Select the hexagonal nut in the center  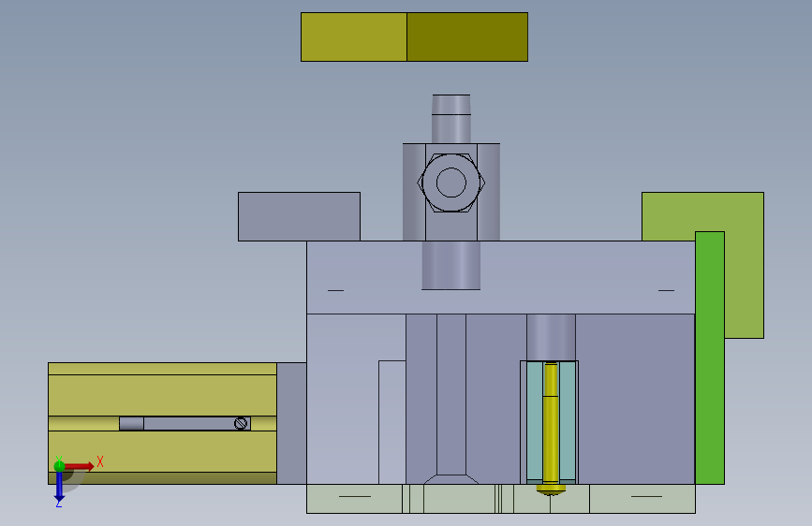(451, 183)
